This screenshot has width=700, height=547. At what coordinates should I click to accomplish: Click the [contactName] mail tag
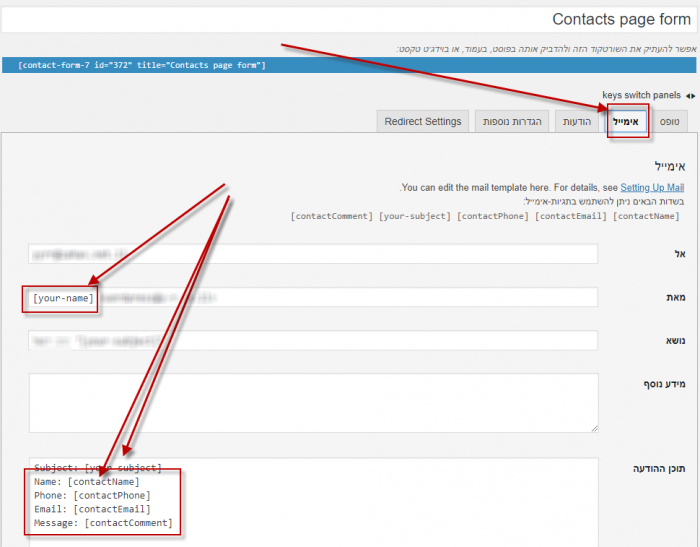point(648,215)
